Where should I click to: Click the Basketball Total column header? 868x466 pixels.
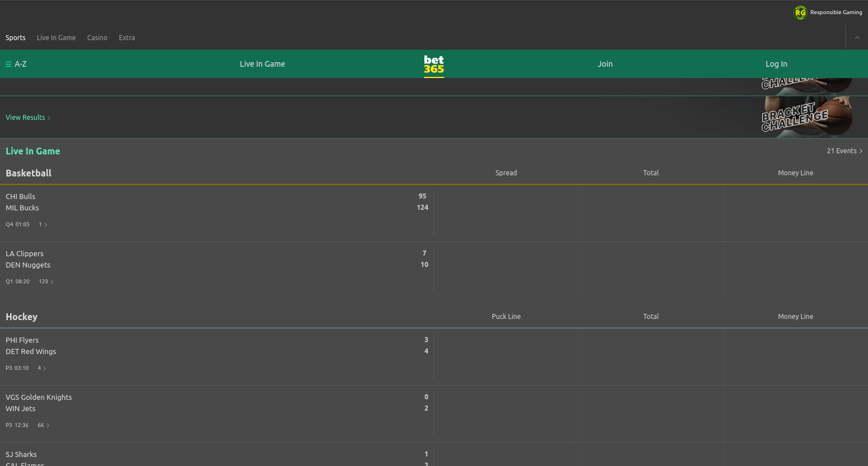(x=651, y=173)
